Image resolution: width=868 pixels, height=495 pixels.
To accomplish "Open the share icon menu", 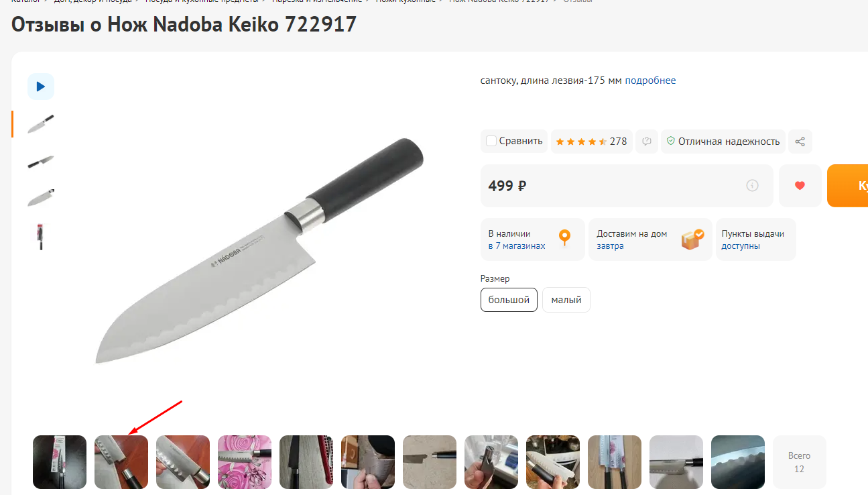I will click(x=800, y=142).
